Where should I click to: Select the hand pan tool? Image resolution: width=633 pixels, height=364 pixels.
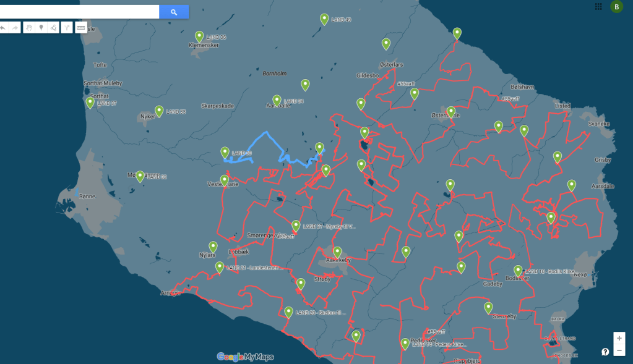[x=29, y=28]
